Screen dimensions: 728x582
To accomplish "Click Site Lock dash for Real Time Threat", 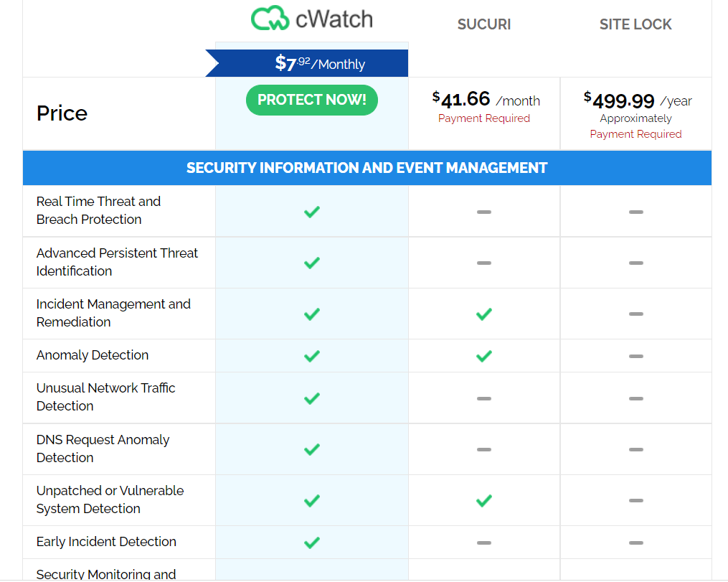I will click(635, 212).
